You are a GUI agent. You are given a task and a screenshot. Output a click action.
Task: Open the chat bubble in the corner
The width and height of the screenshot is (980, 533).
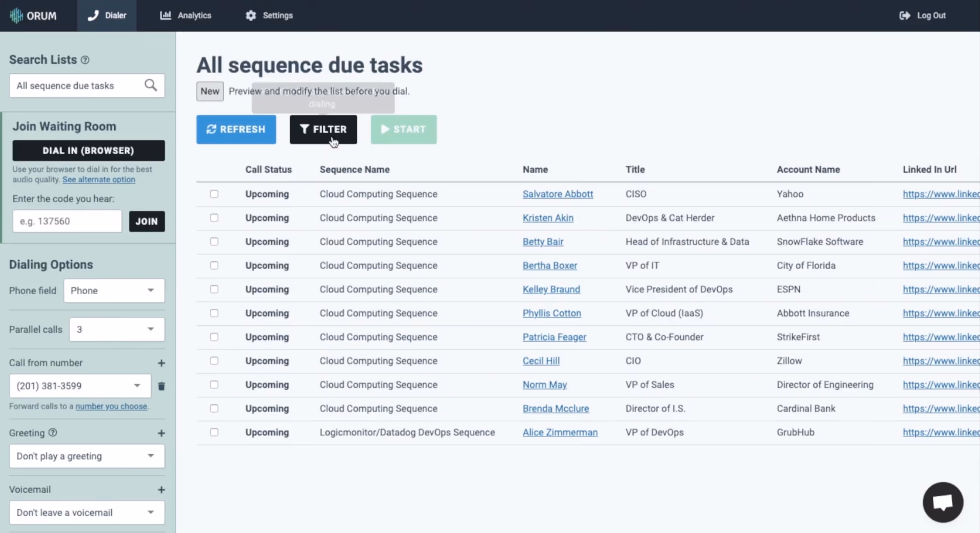[x=943, y=502]
